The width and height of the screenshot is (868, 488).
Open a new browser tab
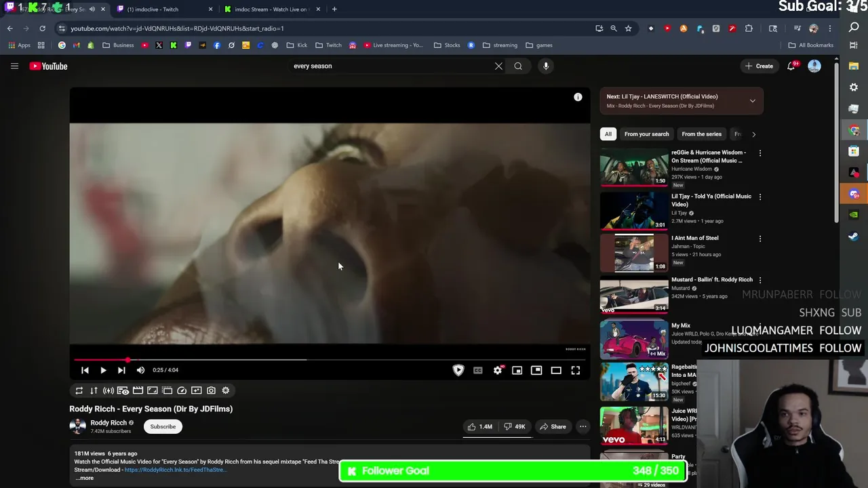(x=334, y=9)
